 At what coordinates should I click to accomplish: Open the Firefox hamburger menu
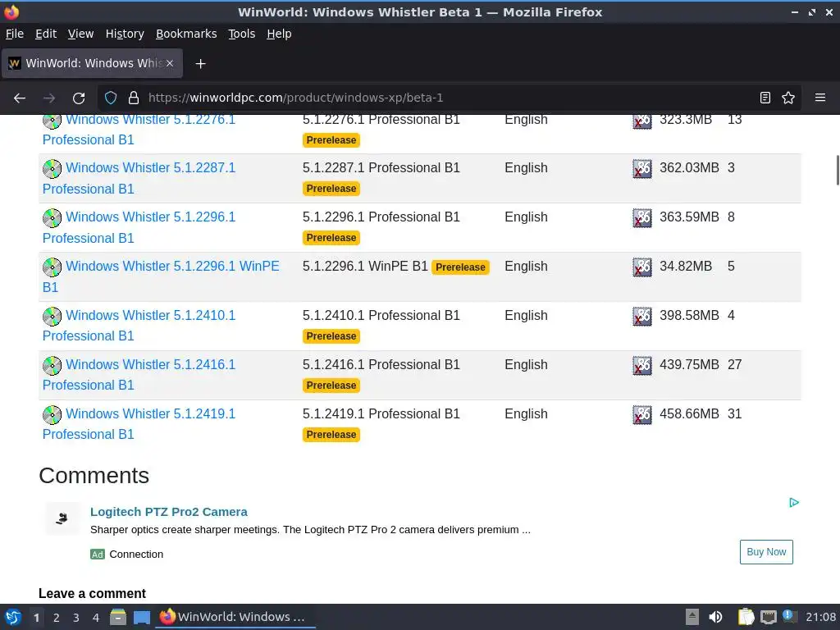point(820,98)
